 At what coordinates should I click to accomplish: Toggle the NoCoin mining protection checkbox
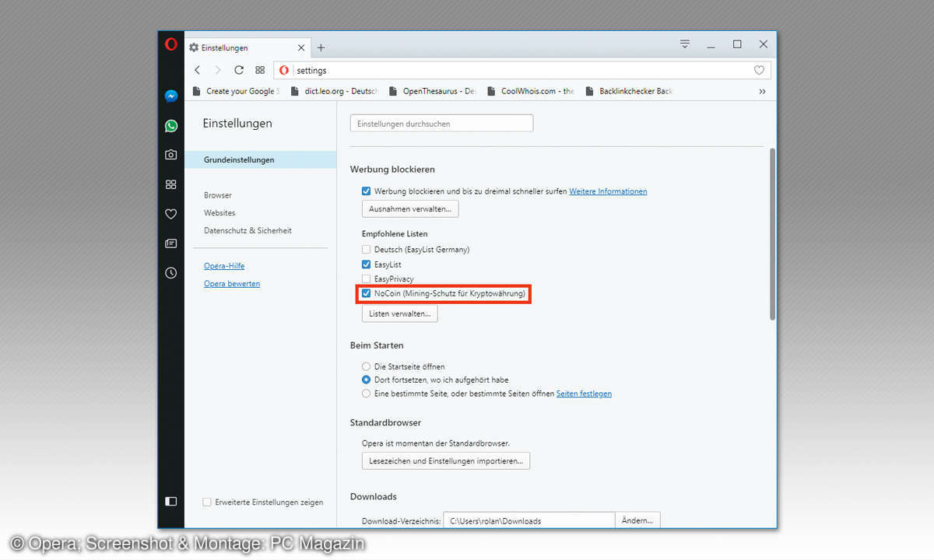point(367,293)
